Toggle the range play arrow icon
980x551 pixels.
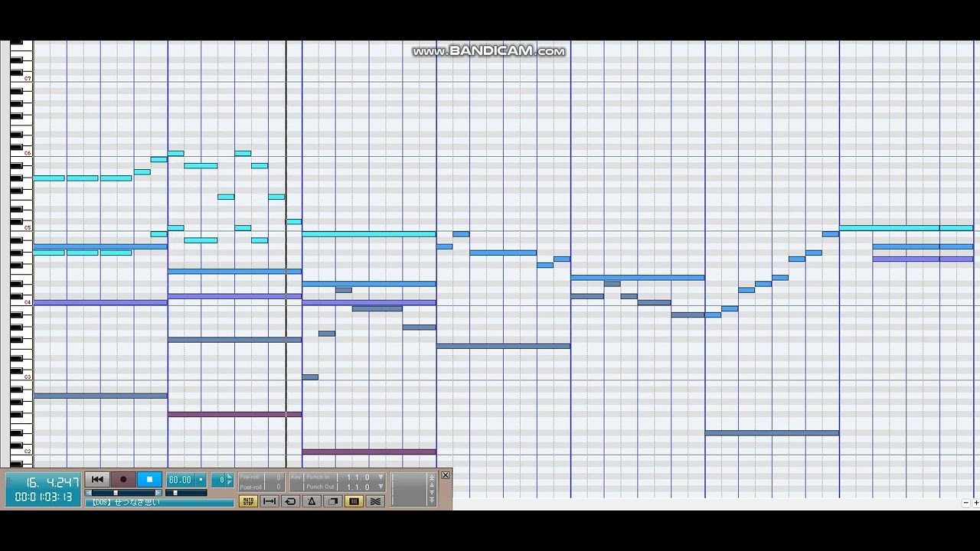(x=269, y=501)
